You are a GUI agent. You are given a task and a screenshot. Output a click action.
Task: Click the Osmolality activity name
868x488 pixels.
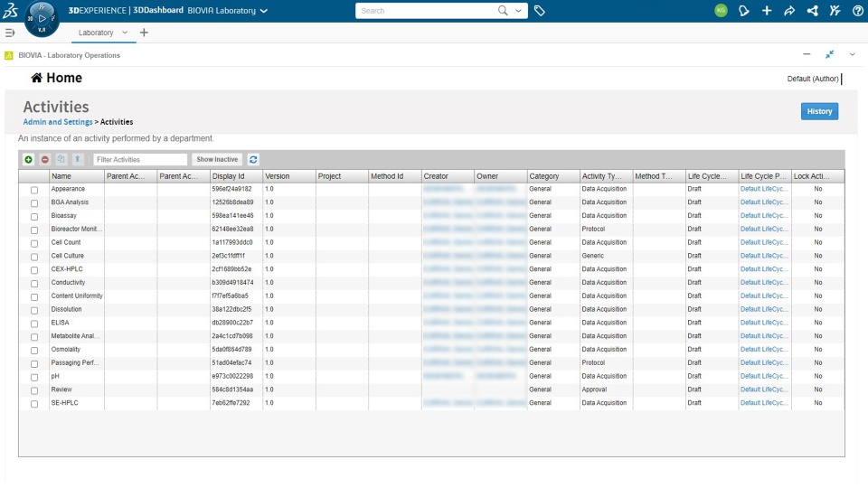(x=66, y=350)
